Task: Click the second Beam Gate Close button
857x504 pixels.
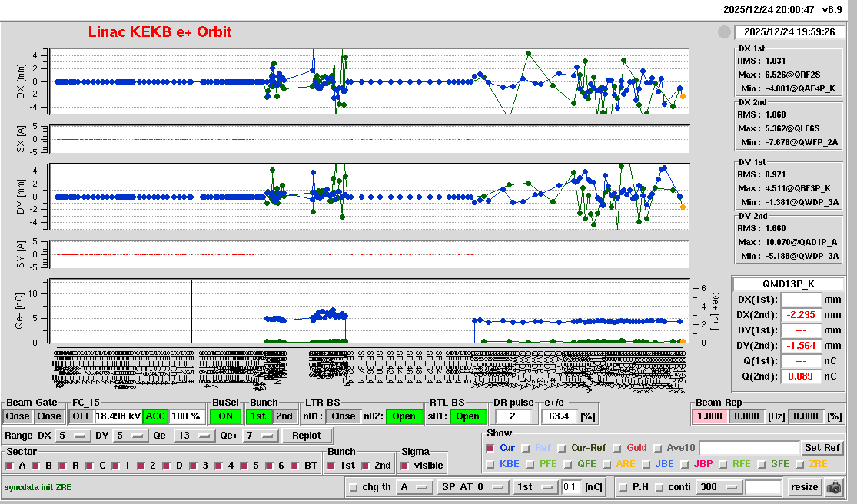Action: 48,416
